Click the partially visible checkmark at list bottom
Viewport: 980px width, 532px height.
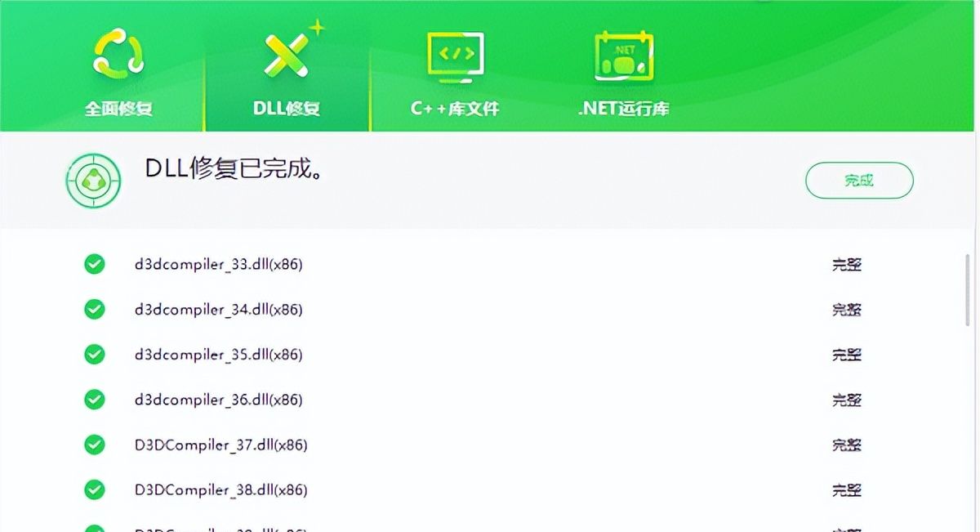tap(94, 527)
